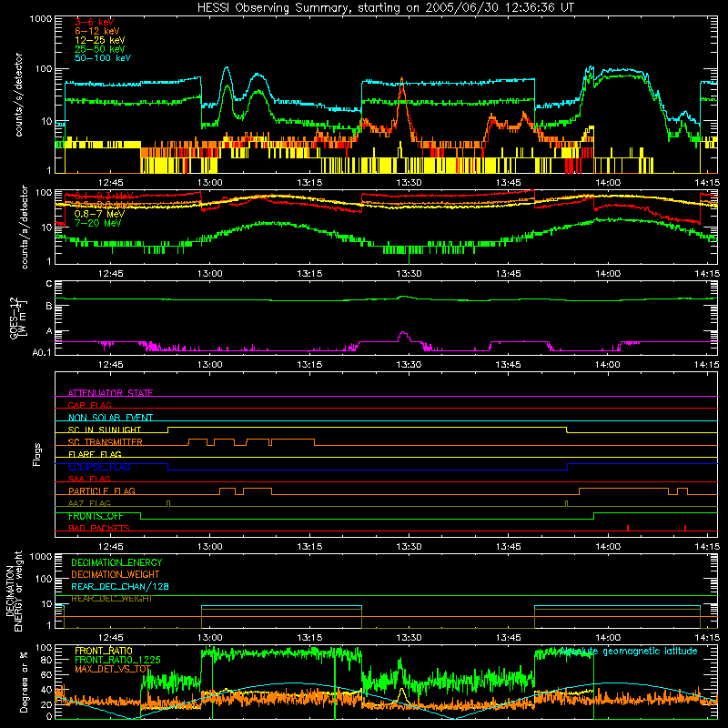Select the 3-6 keV legend label

[95, 22]
